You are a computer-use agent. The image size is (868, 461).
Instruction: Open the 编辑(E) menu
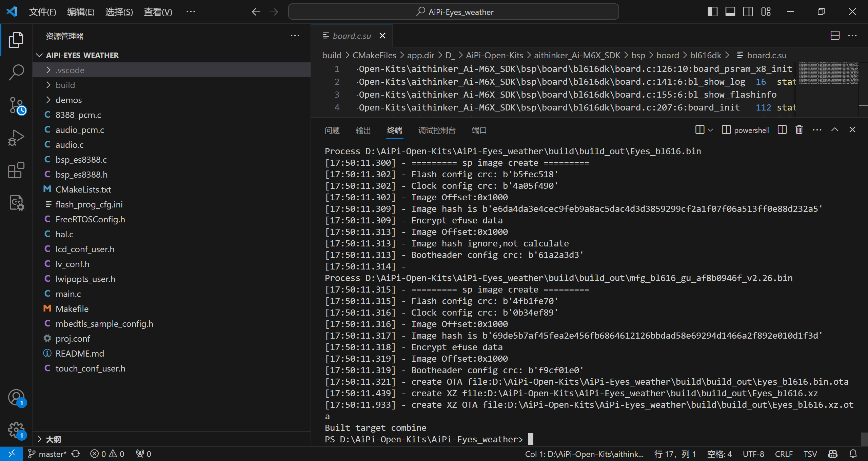tap(81, 12)
